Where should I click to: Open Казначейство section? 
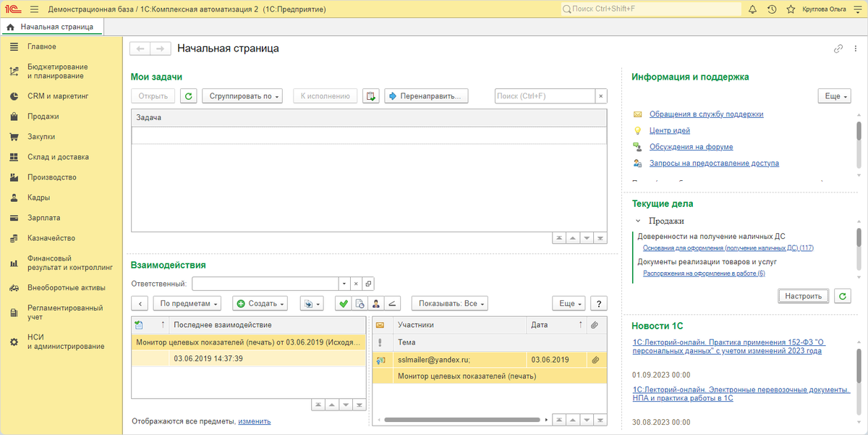[51, 237]
